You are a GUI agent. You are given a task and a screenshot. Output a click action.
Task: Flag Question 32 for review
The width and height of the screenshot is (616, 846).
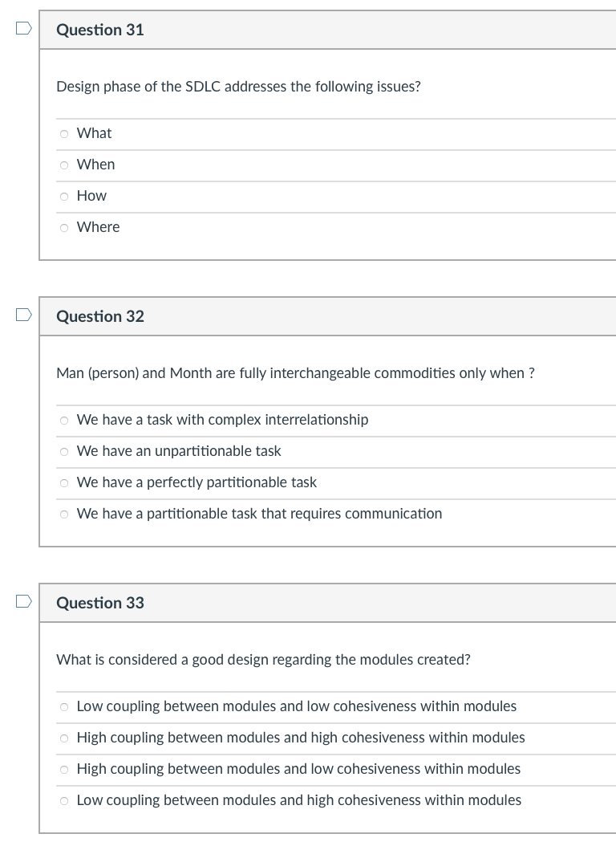coord(23,313)
